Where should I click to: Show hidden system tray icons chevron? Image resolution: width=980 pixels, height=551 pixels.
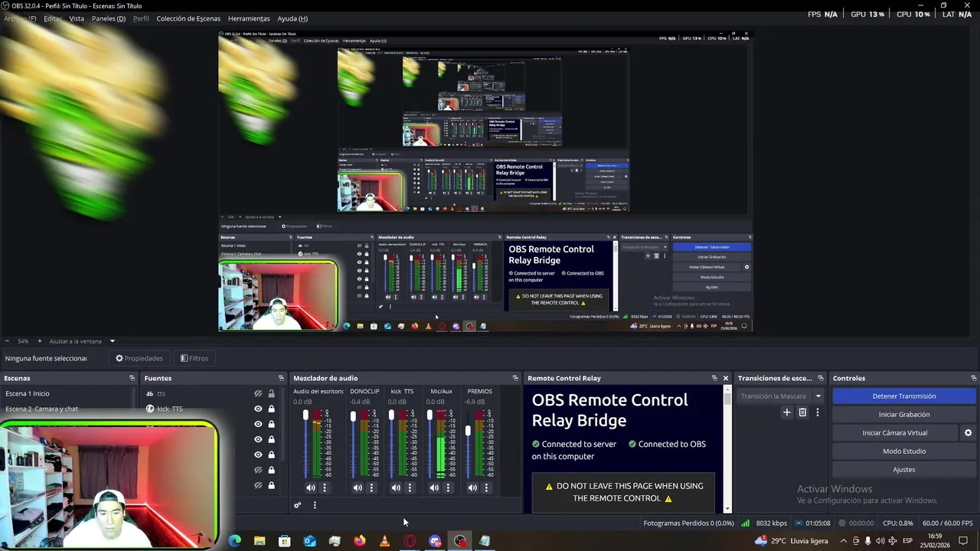[x=842, y=541]
